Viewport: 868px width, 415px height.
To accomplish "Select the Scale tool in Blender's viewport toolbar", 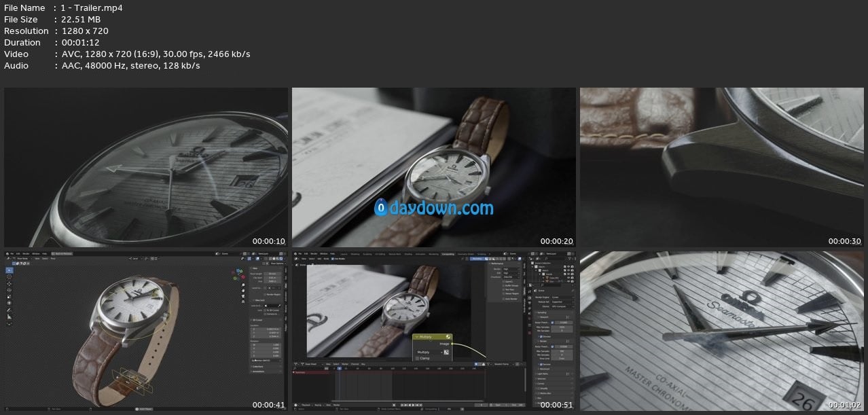I will point(9,296).
